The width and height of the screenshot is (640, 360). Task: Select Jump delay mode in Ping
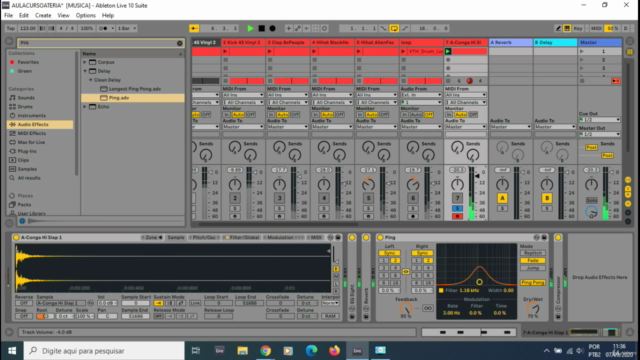(532, 268)
